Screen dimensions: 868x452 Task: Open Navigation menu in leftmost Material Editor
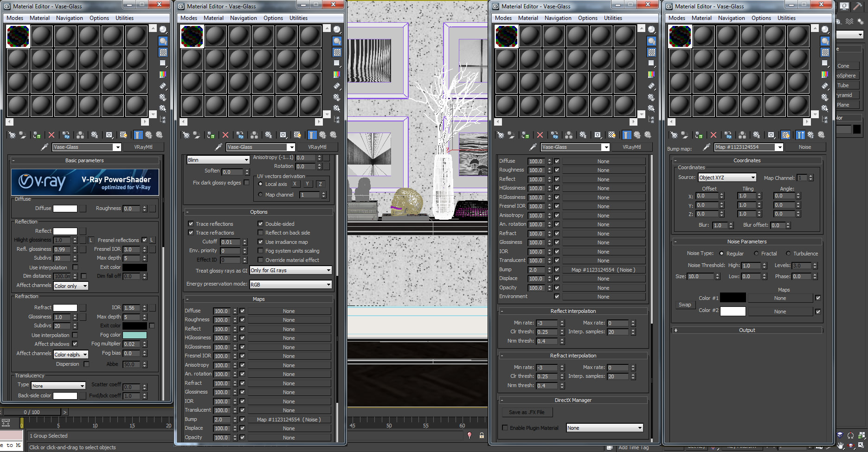tap(70, 18)
